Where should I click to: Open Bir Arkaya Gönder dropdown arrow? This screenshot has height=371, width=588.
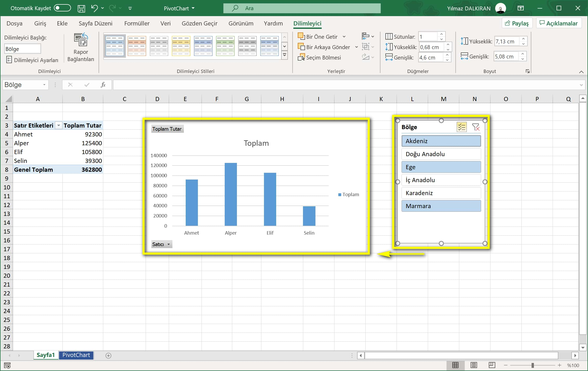[357, 47]
